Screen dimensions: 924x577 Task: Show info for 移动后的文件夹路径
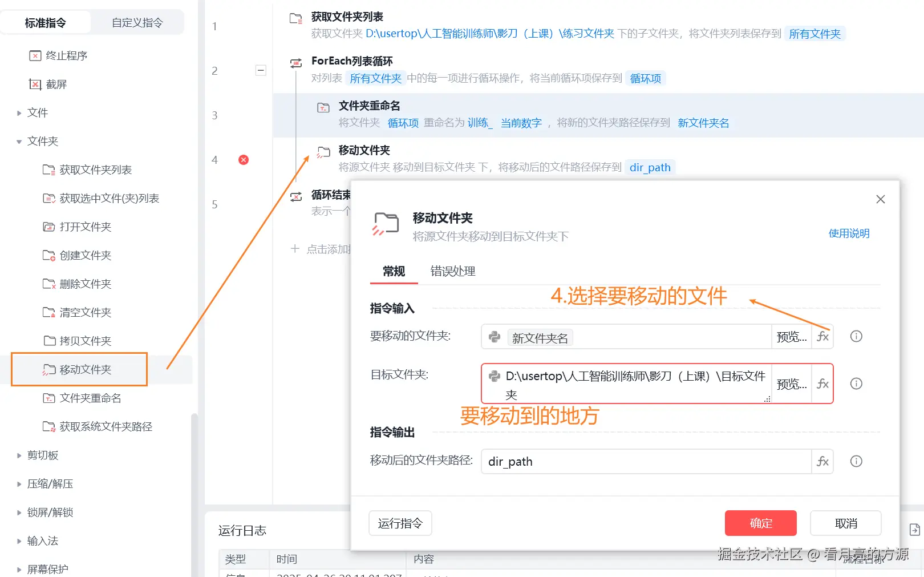click(x=856, y=461)
